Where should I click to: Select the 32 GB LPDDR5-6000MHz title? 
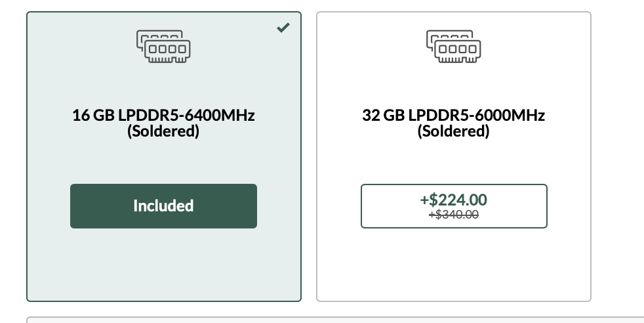click(x=453, y=116)
